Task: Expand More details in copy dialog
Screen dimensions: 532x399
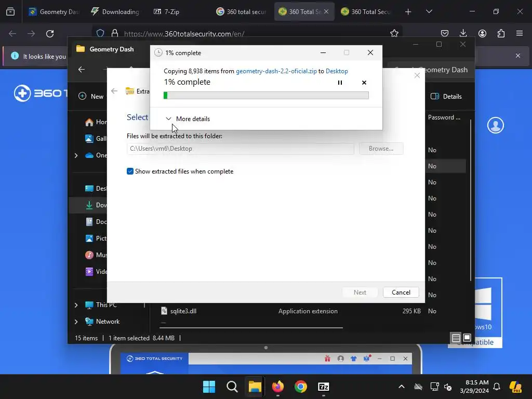Action: (x=188, y=119)
